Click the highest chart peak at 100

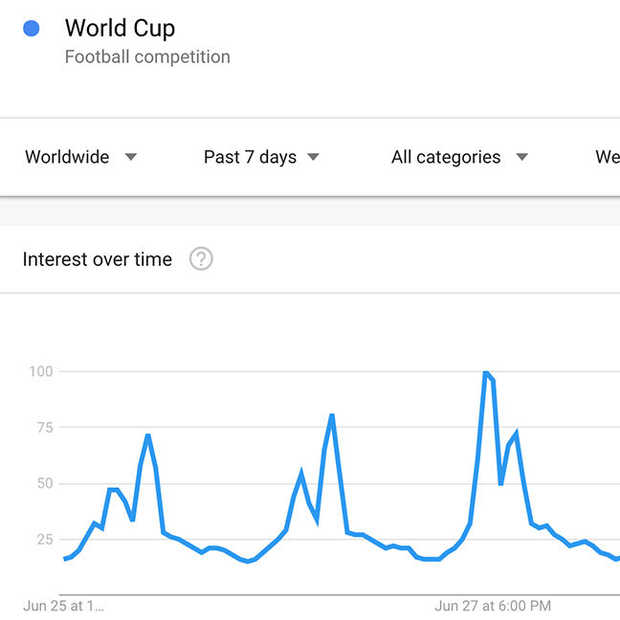(x=486, y=372)
